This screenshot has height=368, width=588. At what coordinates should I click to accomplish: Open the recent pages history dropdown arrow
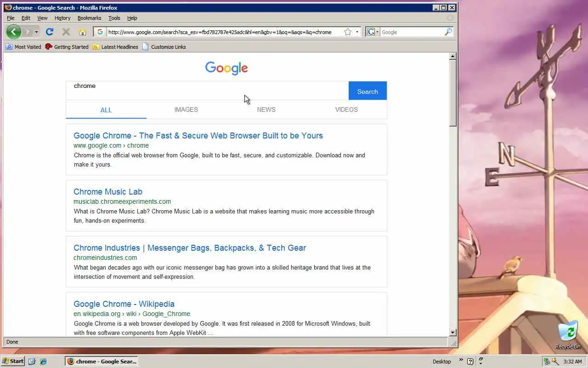click(36, 32)
